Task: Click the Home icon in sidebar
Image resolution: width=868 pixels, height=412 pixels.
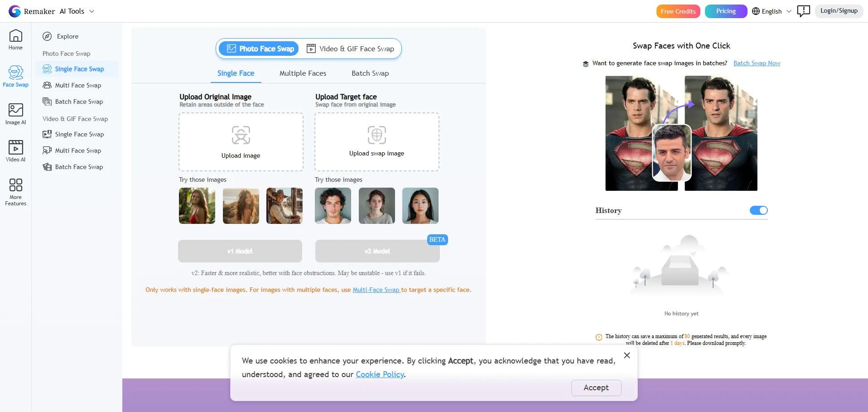Action: [15, 36]
